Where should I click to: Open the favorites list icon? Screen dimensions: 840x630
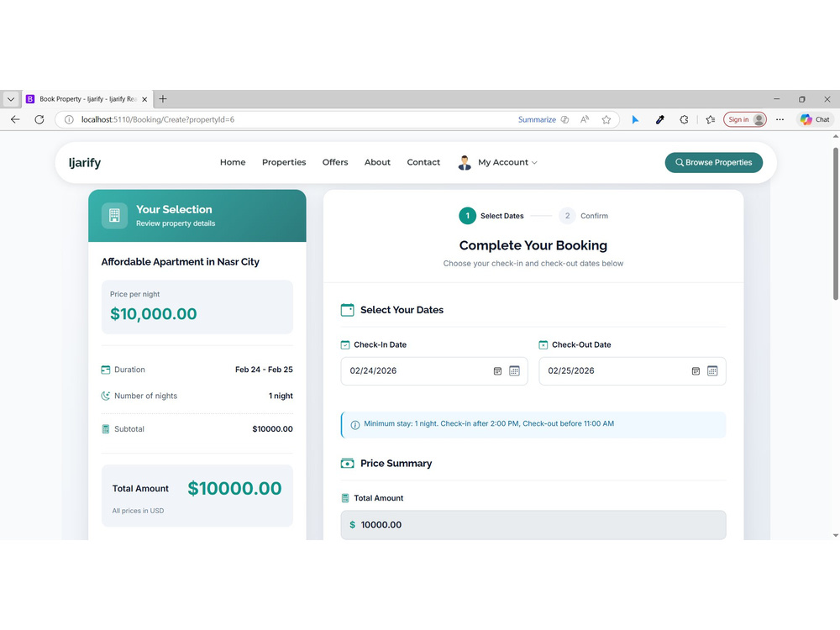[x=711, y=119]
